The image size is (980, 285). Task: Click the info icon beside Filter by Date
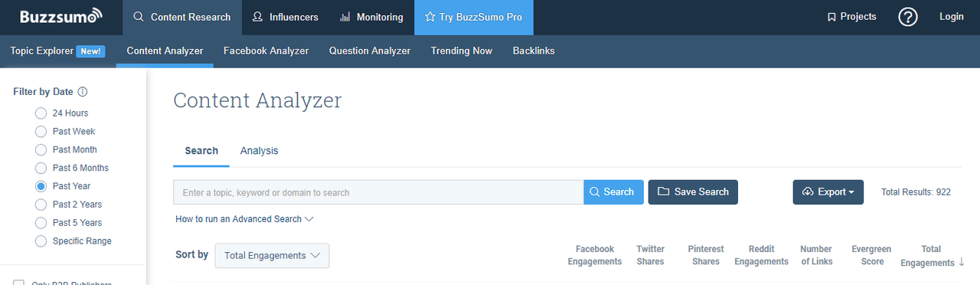[x=83, y=92]
